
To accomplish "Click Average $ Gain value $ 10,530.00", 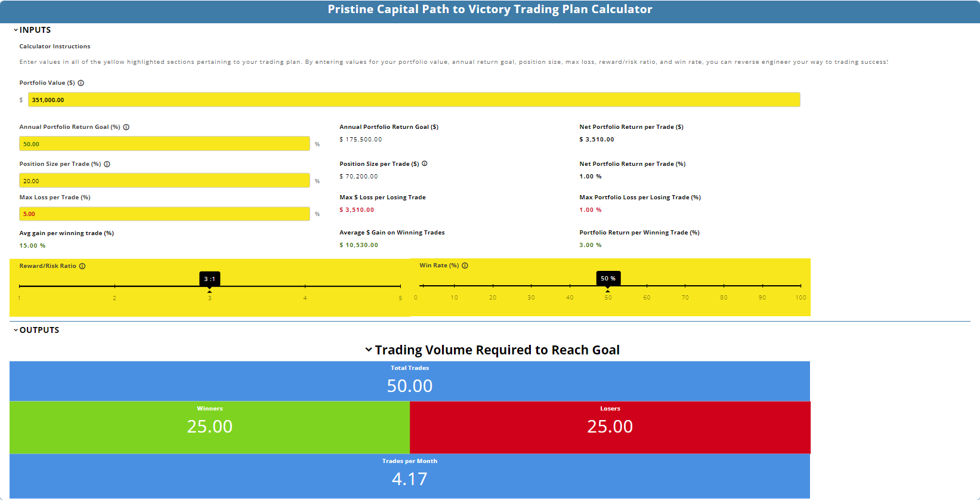I will [x=358, y=245].
